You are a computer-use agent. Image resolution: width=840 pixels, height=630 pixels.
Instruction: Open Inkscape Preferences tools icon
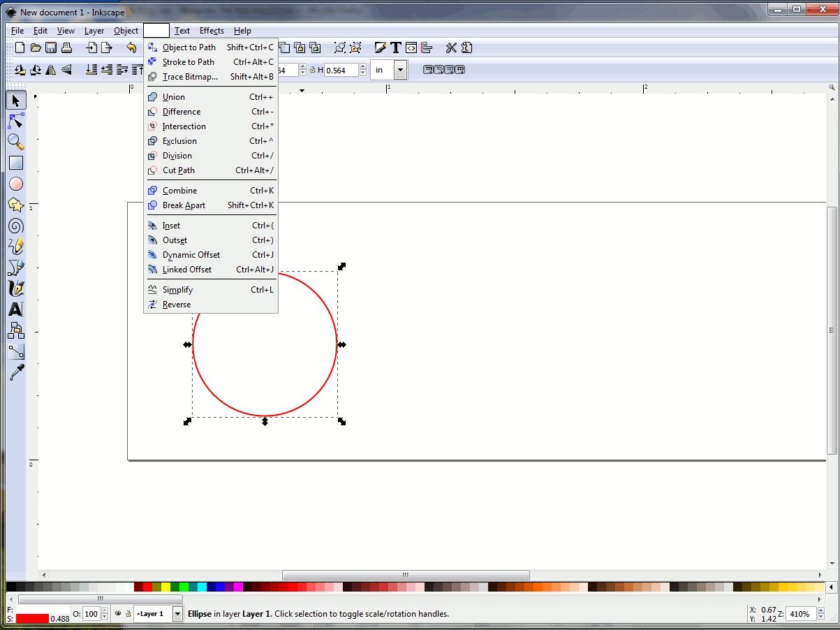pos(451,47)
